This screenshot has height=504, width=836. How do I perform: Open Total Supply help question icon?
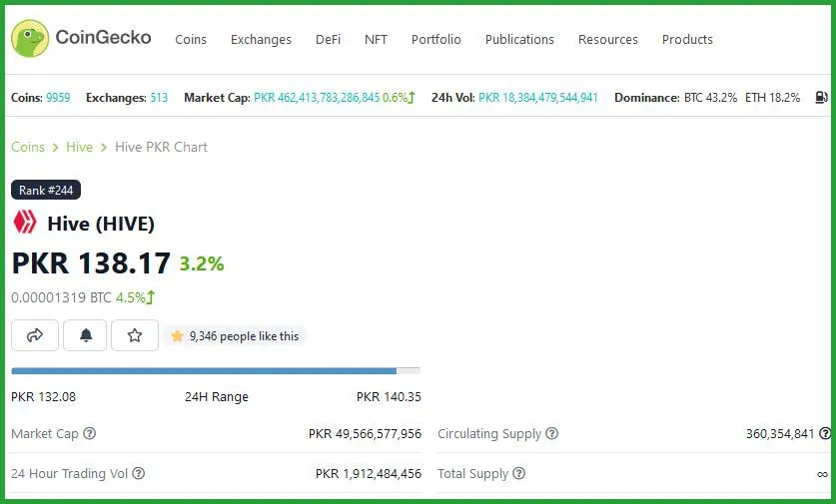coord(518,473)
